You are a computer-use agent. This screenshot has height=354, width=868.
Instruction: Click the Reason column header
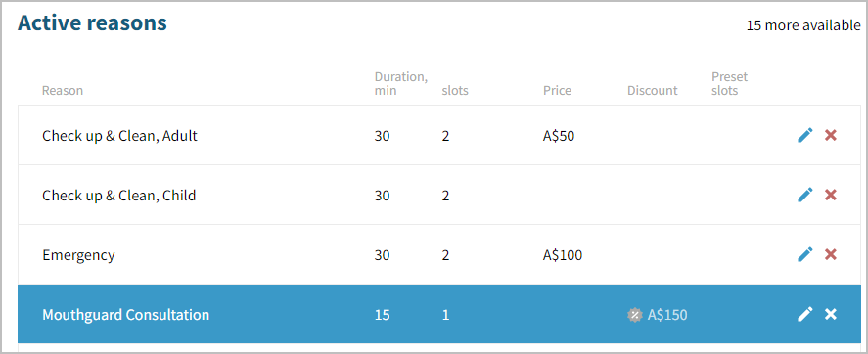(x=63, y=91)
